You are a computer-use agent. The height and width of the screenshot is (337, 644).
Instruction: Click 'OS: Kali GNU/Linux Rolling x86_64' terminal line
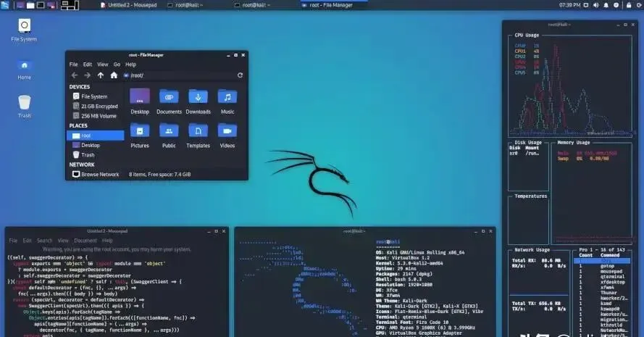click(420, 253)
